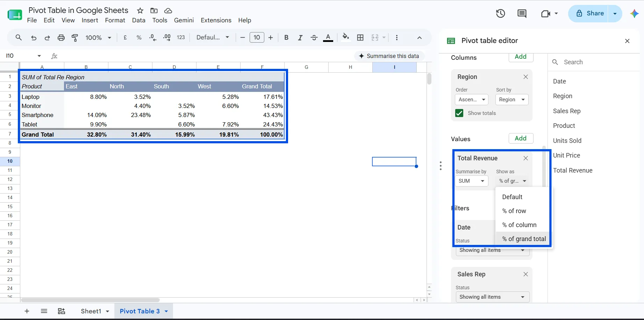The image size is (644, 320).
Task: Expand the Order Ascending dropdown
Action: pos(472,100)
